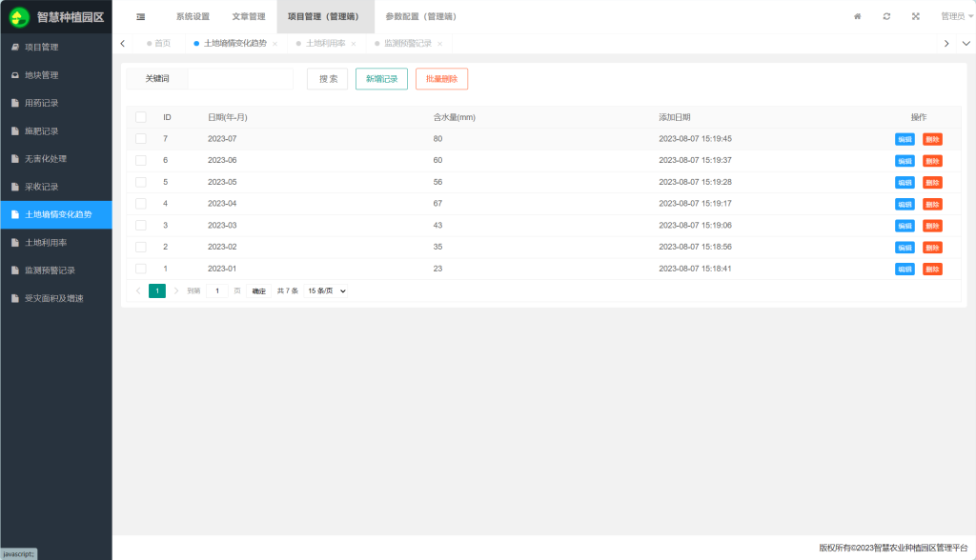Screen dimensions: 976x560
Task: Open the 15 条/页 page size dropdown
Action: coord(326,290)
